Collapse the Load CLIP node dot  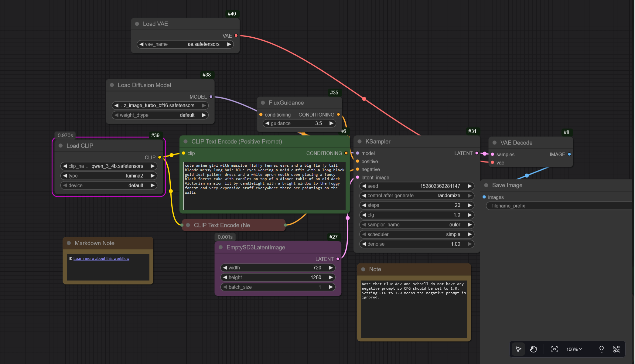pos(60,146)
